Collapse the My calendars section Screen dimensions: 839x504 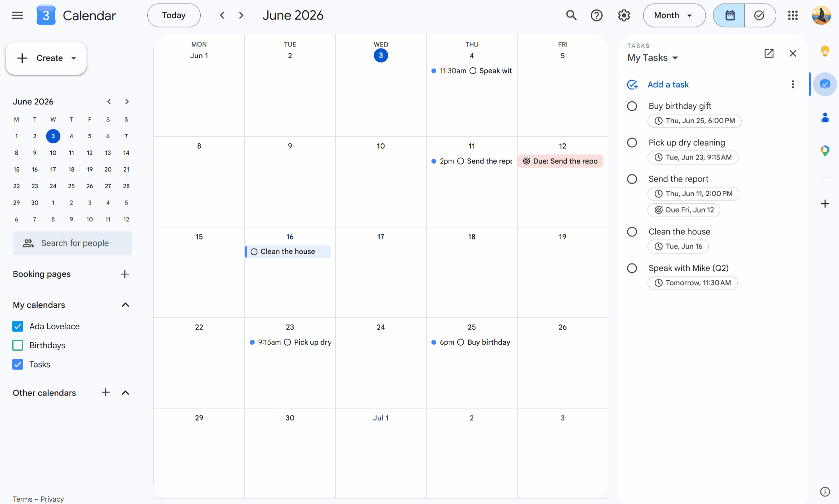coord(126,305)
